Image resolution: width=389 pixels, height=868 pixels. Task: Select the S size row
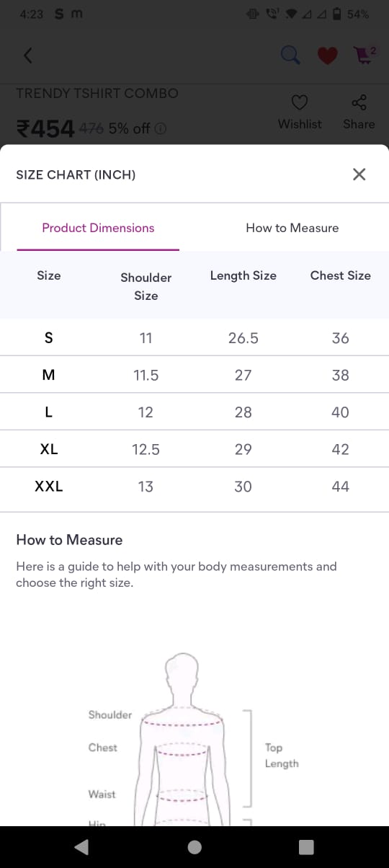[x=194, y=337]
